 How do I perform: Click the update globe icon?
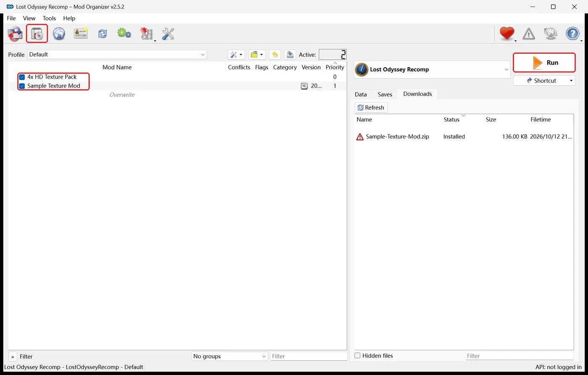click(551, 33)
